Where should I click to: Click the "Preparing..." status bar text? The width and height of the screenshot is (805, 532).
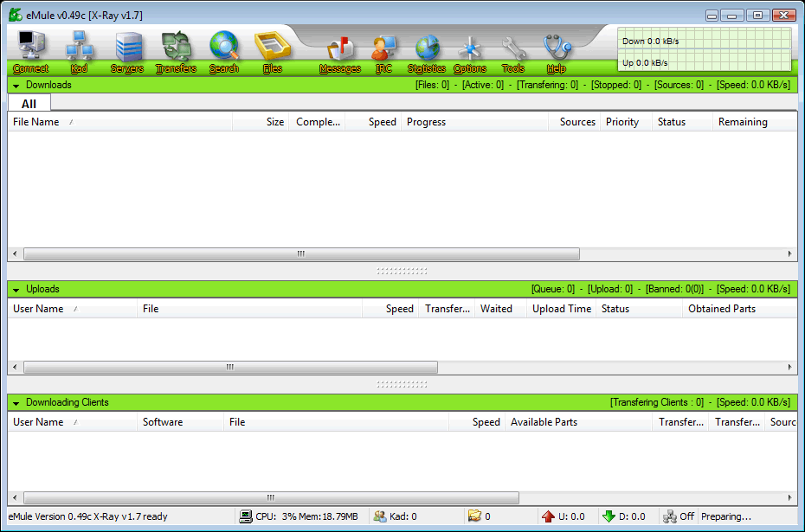click(x=726, y=516)
